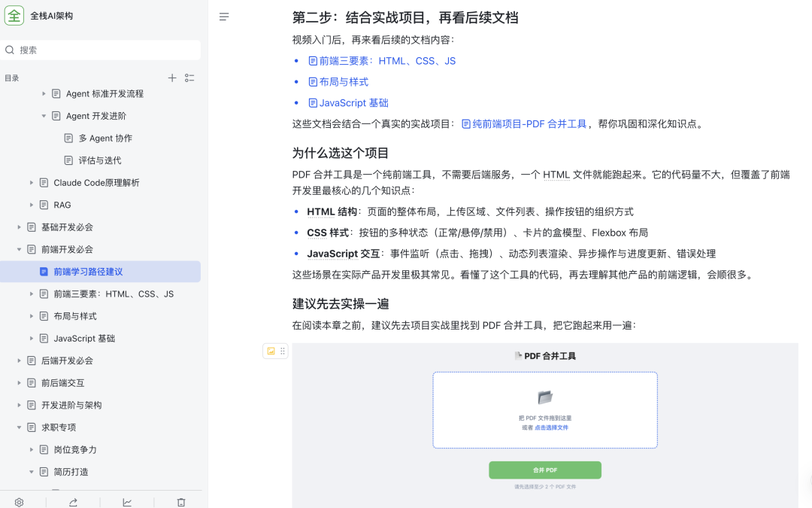This screenshot has height=508, width=812.
Task: Expand 布局与样式 tree node arrow
Action: coord(31,316)
